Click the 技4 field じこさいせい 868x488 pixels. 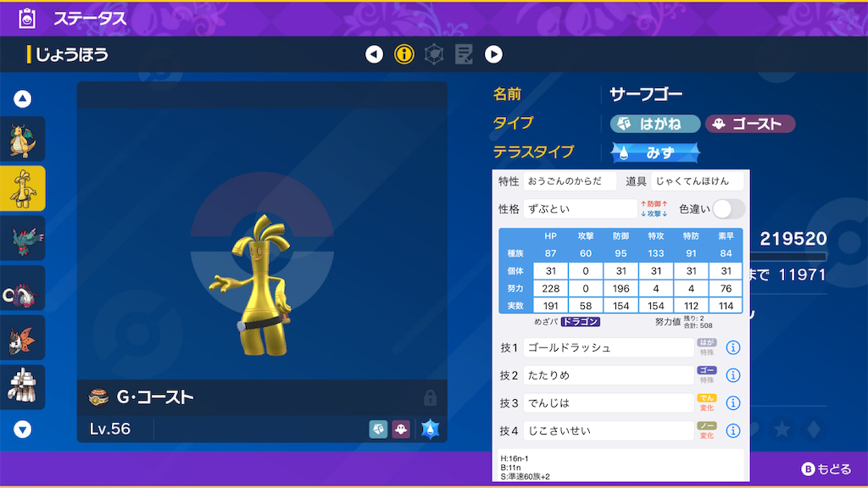tap(608, 430)
